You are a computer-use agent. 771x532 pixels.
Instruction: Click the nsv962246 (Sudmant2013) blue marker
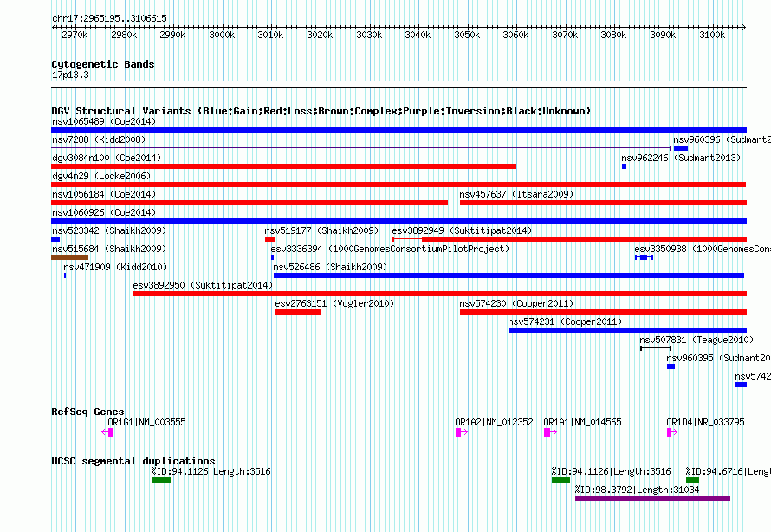(624, 166)
